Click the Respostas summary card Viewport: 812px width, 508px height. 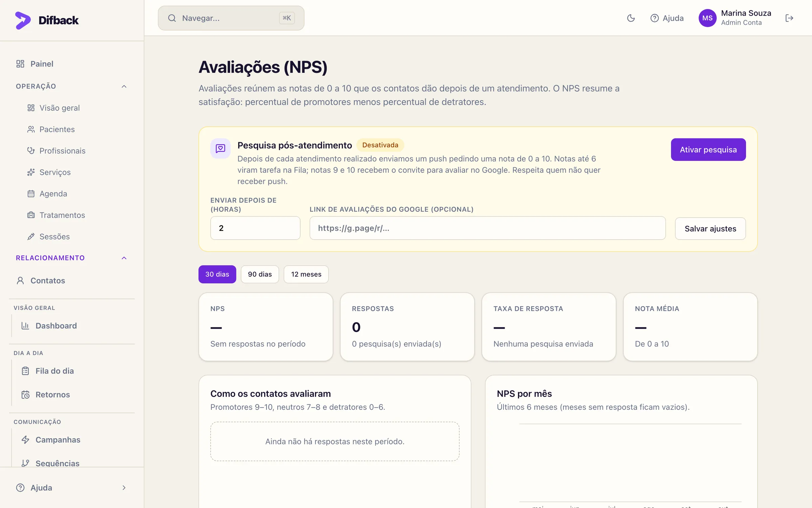[407, 327]
